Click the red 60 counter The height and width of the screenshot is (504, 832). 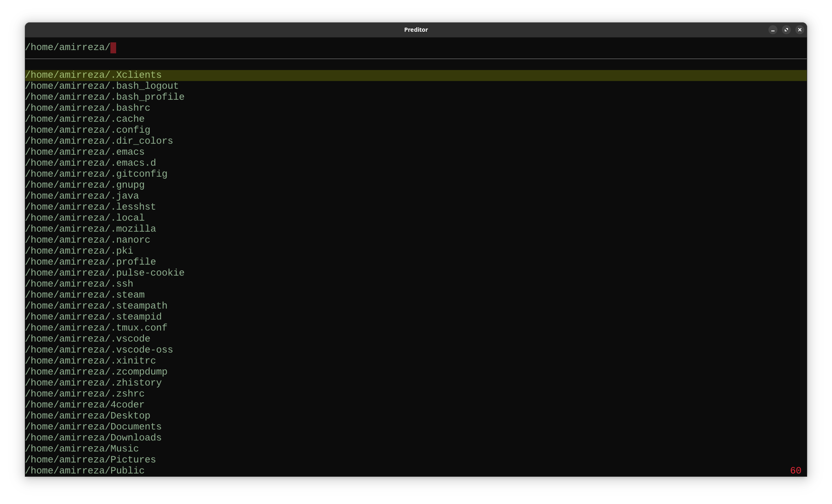pyautogui.click(x=795, y=471)
